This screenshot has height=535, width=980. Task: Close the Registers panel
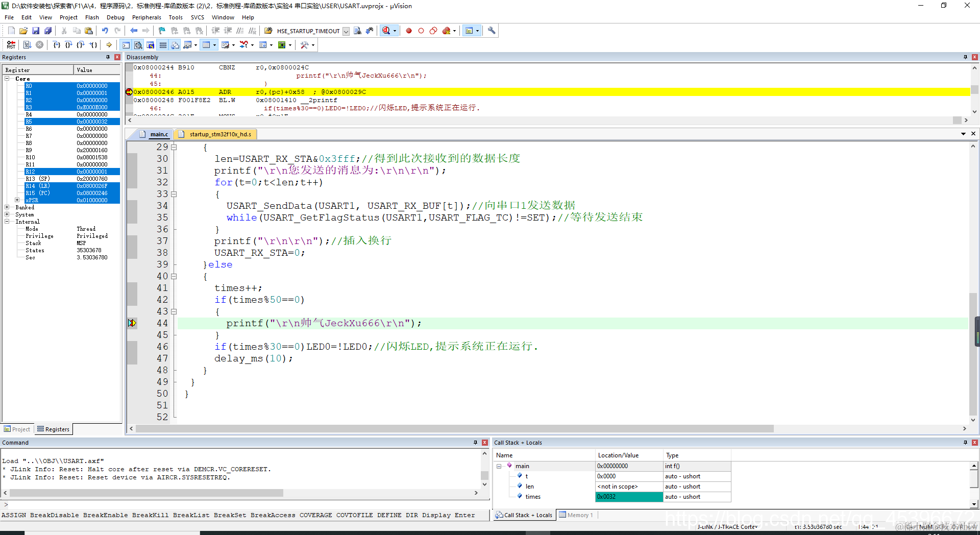(x=117, y=57)
